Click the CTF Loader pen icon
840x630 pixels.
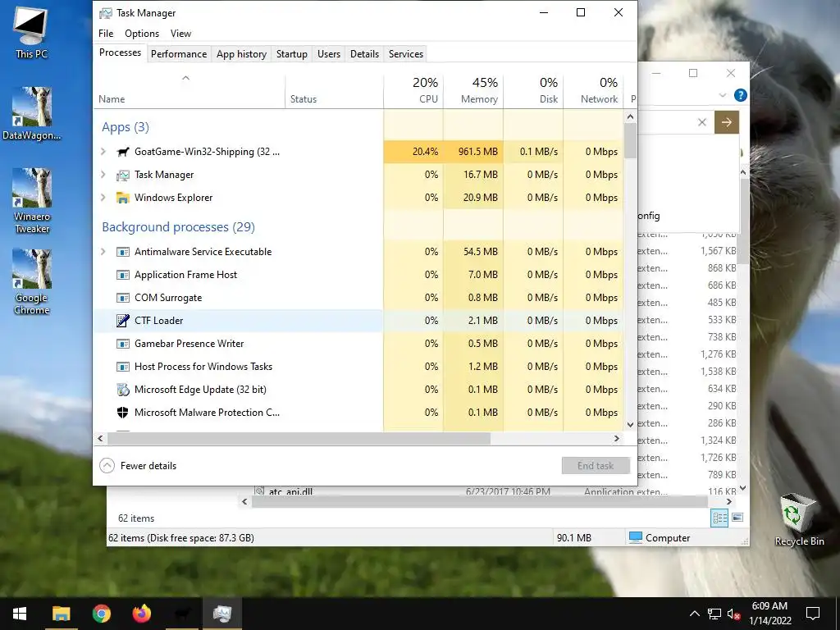(x=123, y=321)
